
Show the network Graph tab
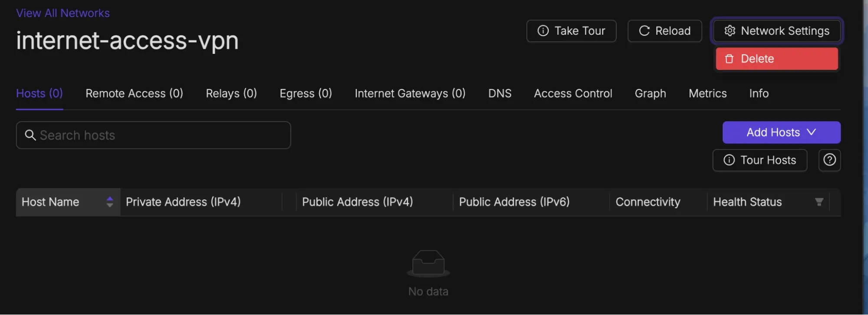click(x=650, y=94)
